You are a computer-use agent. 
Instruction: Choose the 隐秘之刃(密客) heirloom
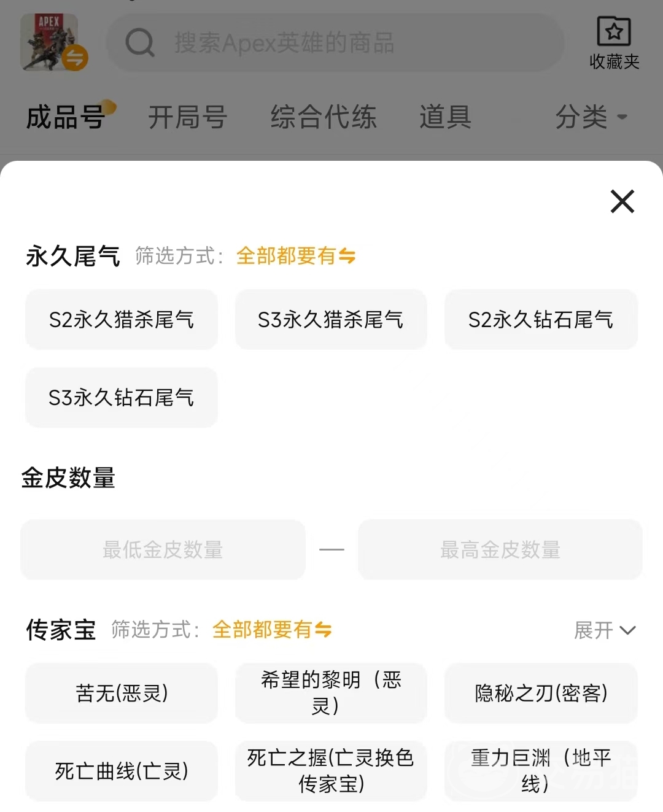[541, 694]
